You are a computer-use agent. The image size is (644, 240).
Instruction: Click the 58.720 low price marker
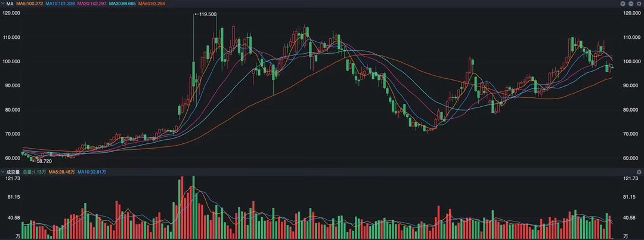coord(43,161)
